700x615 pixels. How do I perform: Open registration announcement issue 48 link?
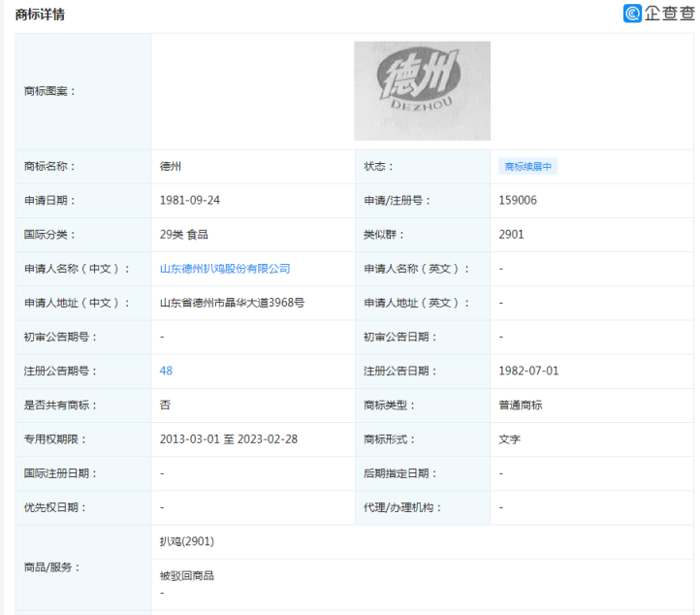tap(166, 371)
